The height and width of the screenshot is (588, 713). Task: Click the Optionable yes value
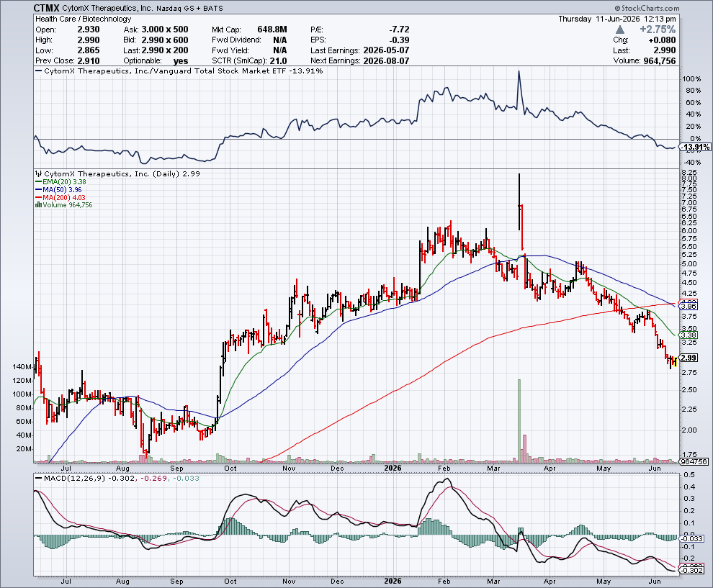click(x=181, y=60)
